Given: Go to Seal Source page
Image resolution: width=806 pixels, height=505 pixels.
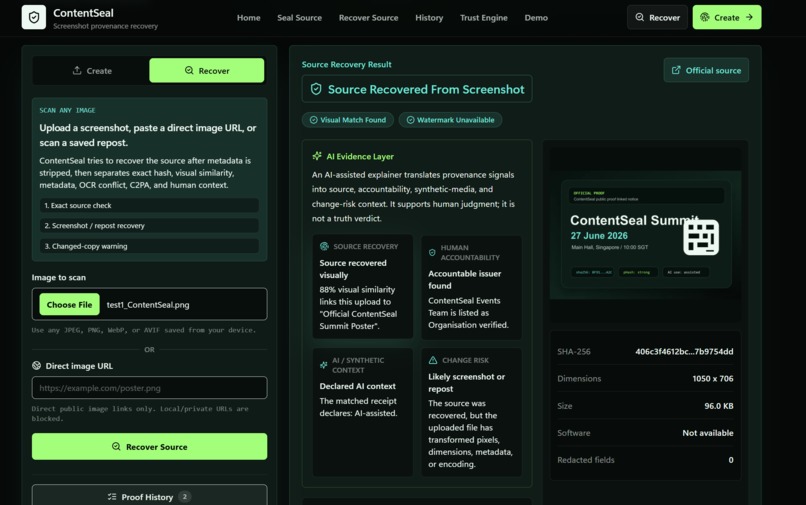Looking at the screenshot, I should tap(299, 17).
